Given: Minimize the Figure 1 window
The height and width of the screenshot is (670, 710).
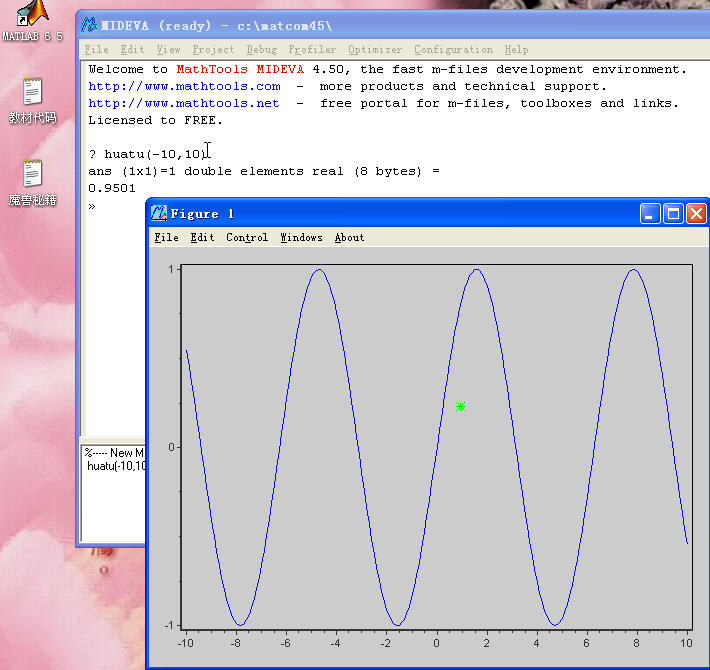Looking at the screenshot, I should coord(650,214).
